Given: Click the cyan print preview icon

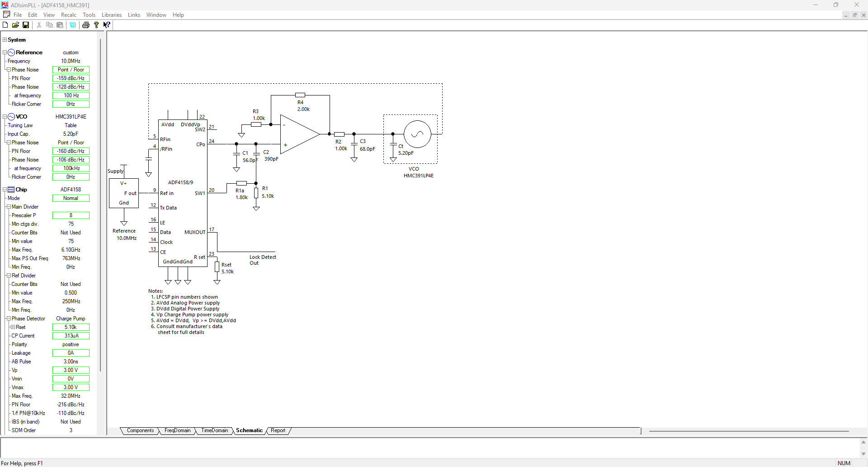Looking at the screenshot, I should [73, 25].
